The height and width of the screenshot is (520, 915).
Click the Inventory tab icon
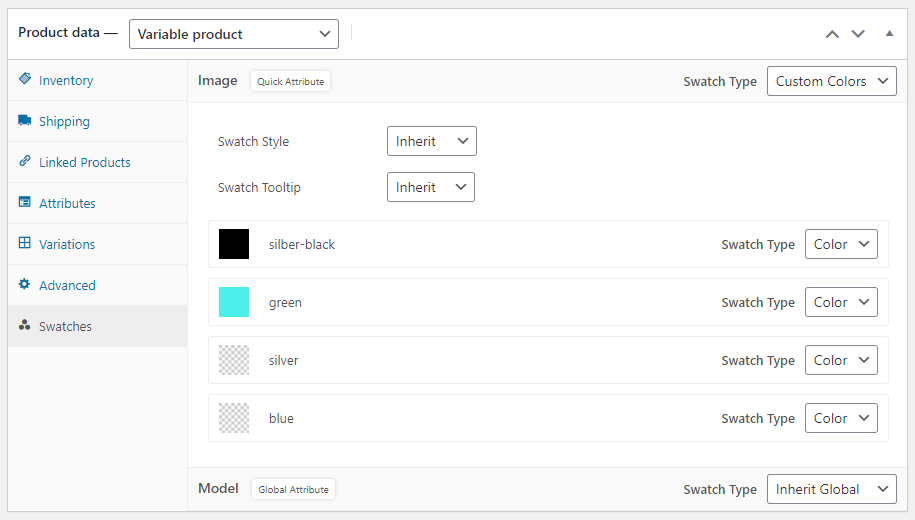[x=25, y=79]
